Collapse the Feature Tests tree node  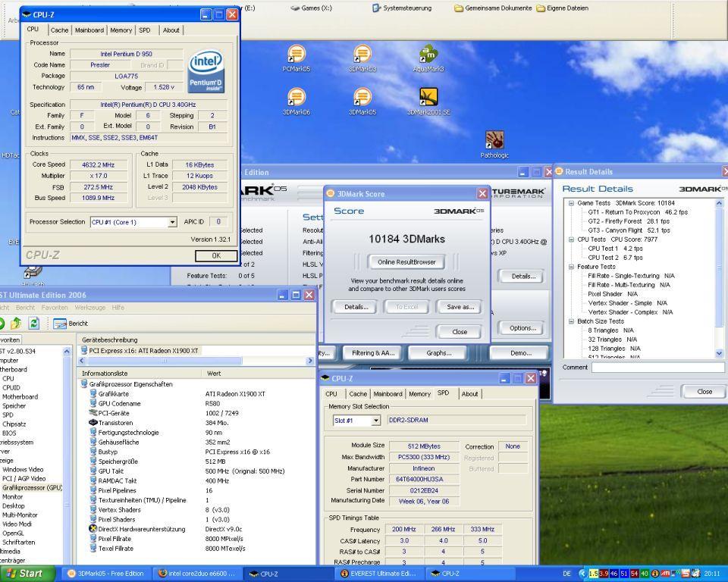[571, 267]
